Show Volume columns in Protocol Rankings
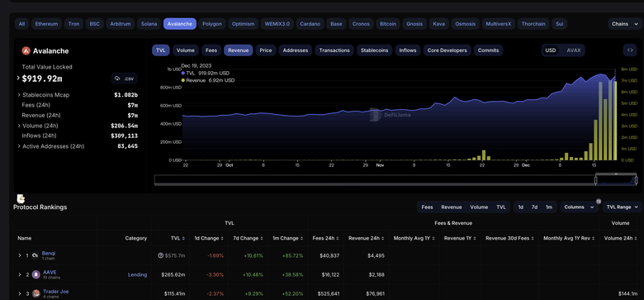 tap(479, 207)
